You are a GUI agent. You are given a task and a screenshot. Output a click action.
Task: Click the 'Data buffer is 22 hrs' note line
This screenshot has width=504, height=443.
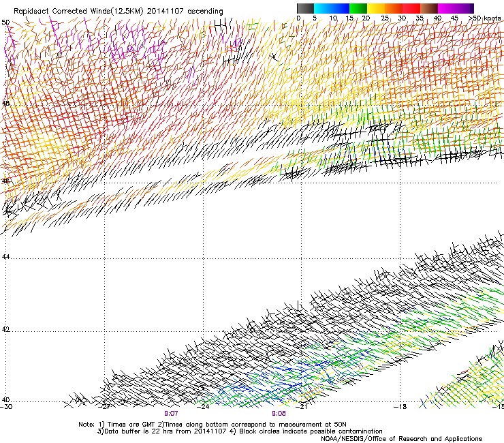point(240,431)
